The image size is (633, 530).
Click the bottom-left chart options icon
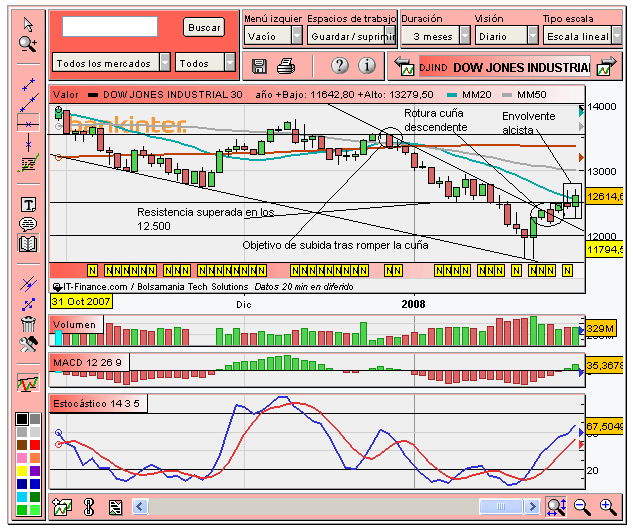[x=62, y=507]
